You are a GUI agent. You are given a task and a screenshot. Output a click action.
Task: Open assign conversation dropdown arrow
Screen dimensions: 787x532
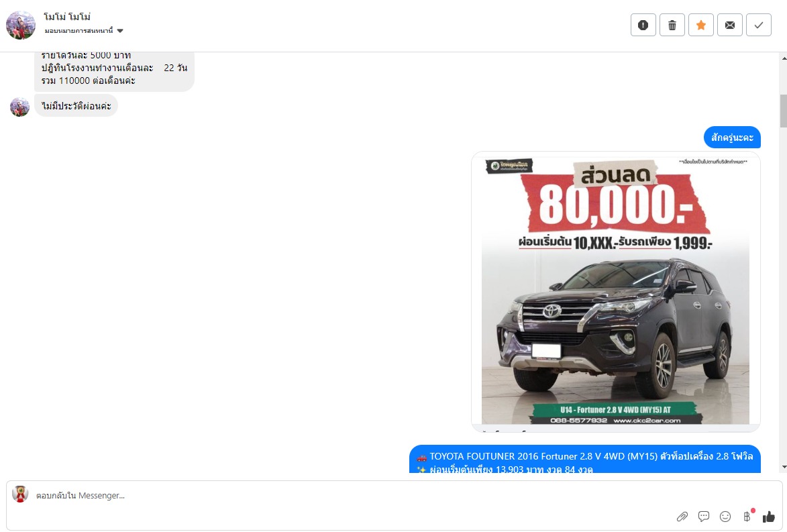(x=120, y=31)
